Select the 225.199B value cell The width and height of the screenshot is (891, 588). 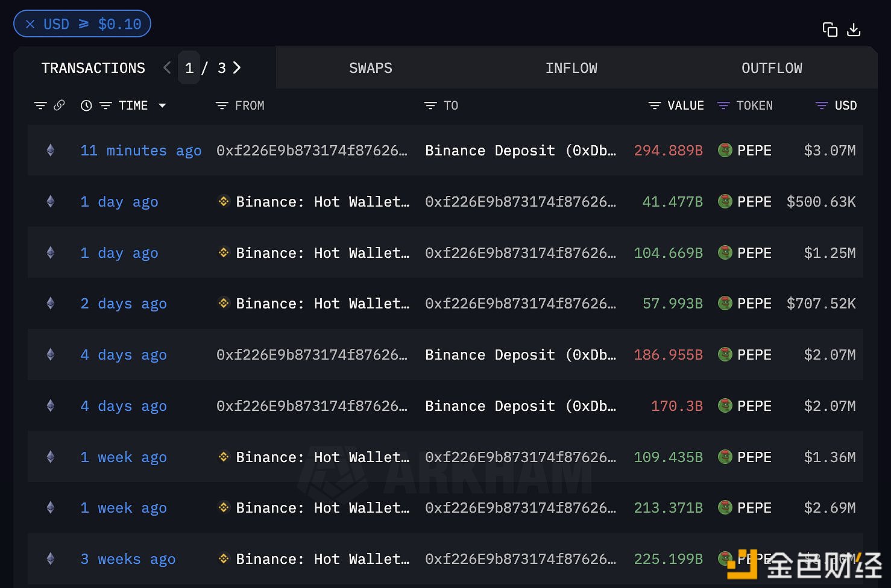[x=668, y=559]
